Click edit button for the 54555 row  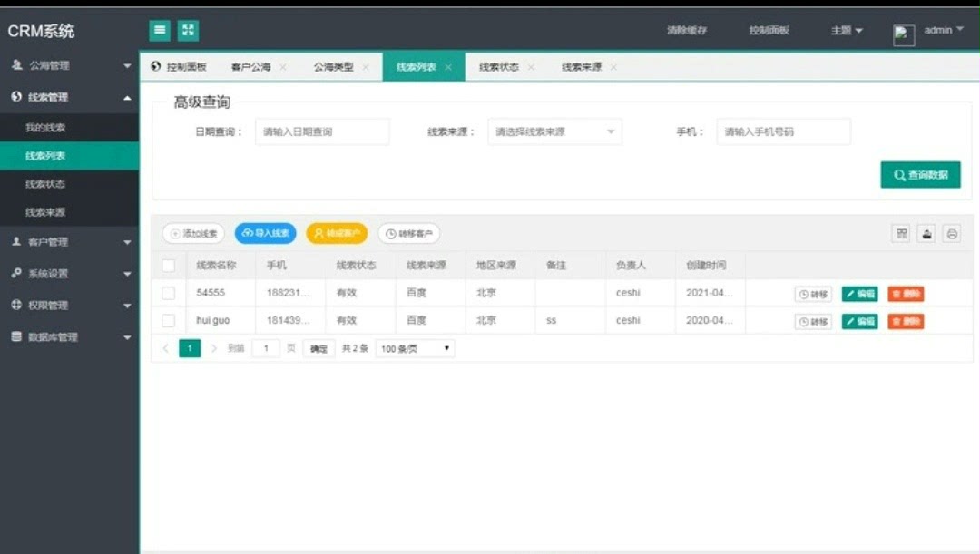click(x=859, y=294)
